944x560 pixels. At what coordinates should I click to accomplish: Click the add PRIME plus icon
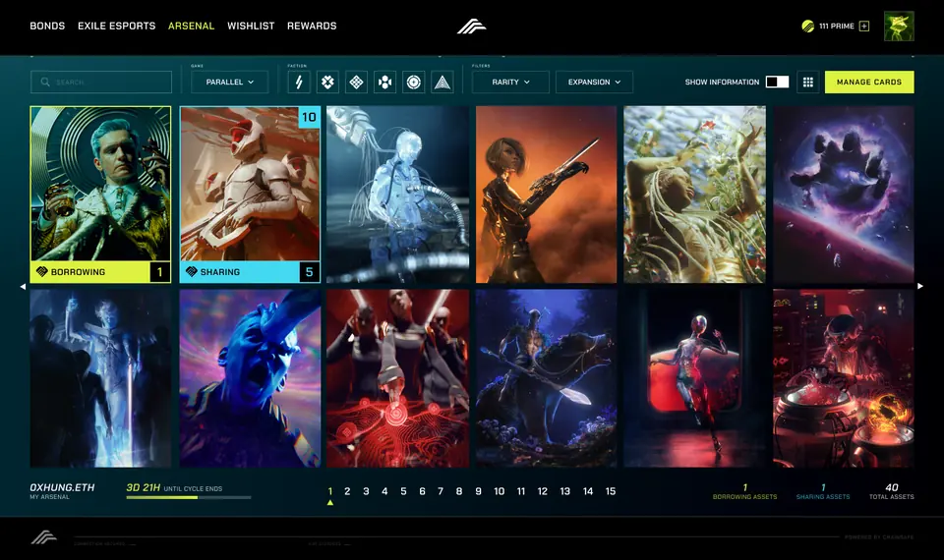864,26
